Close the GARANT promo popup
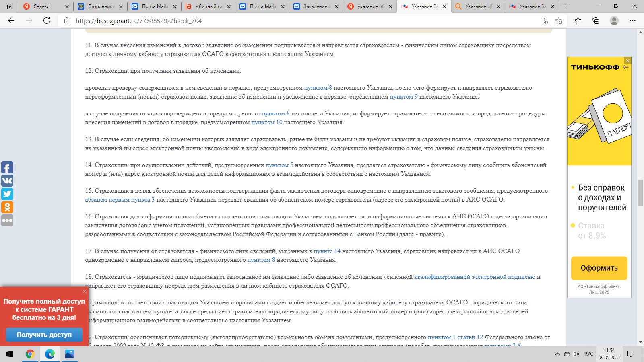 coord(84,291)
